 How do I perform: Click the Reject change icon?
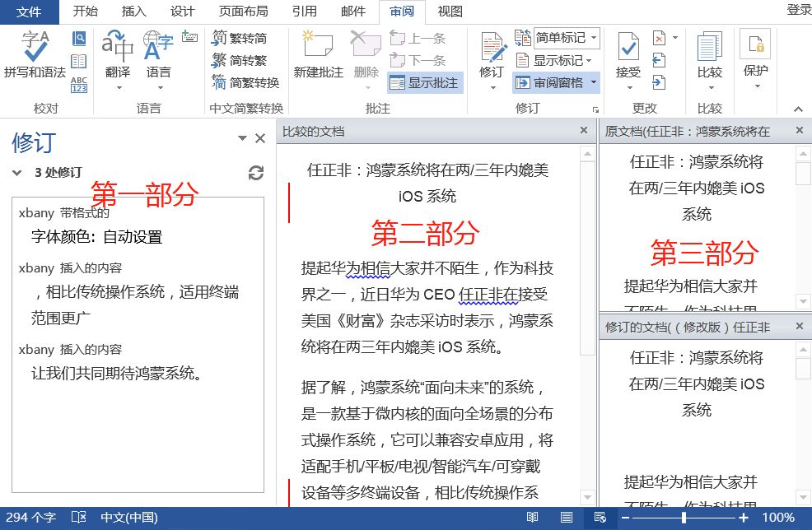659,38
